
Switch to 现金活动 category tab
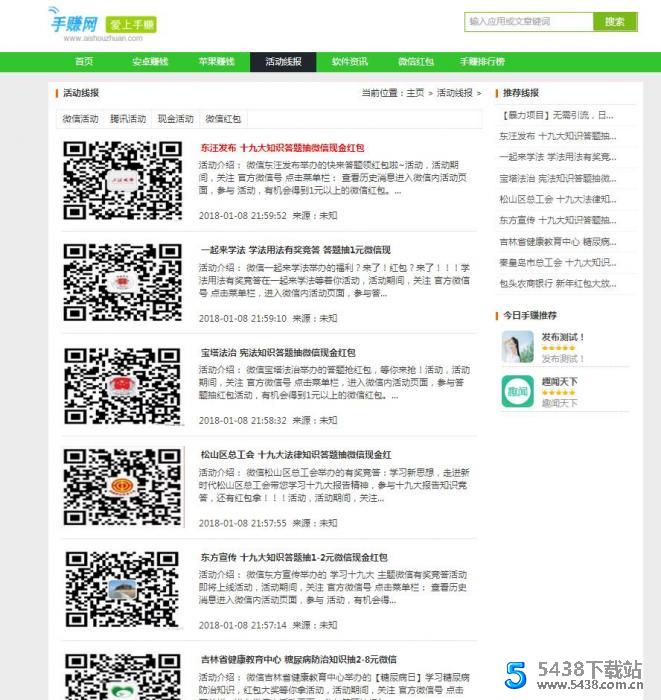pos(176,119)
